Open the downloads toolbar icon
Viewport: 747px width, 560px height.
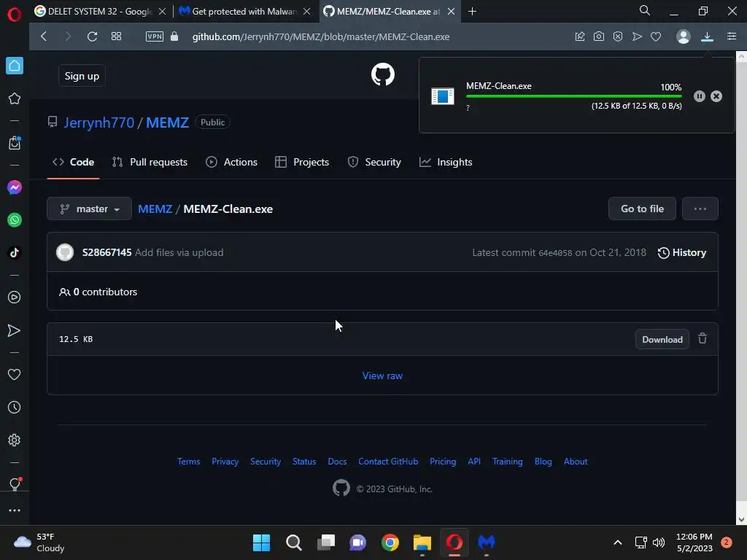click(707, 36)
